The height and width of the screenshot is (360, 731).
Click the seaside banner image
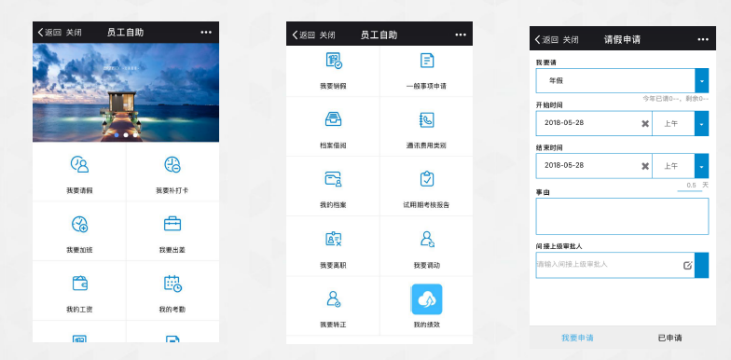(126, 93)
